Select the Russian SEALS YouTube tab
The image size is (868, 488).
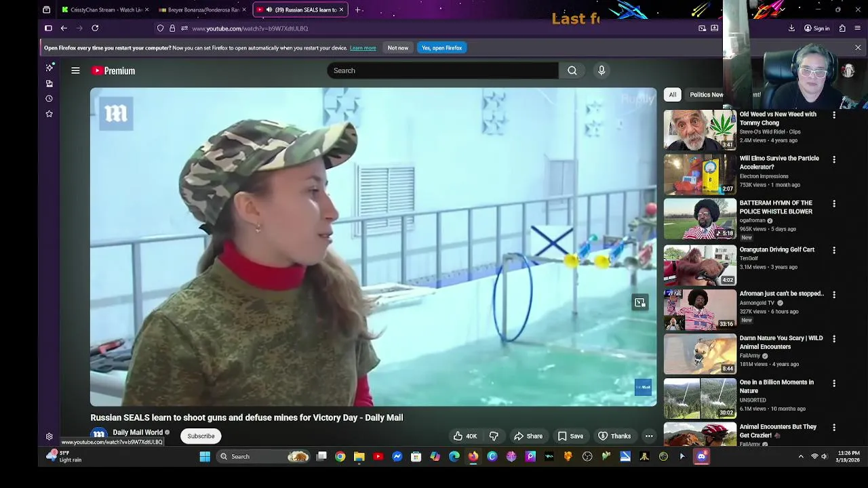(x=300, y=9)
